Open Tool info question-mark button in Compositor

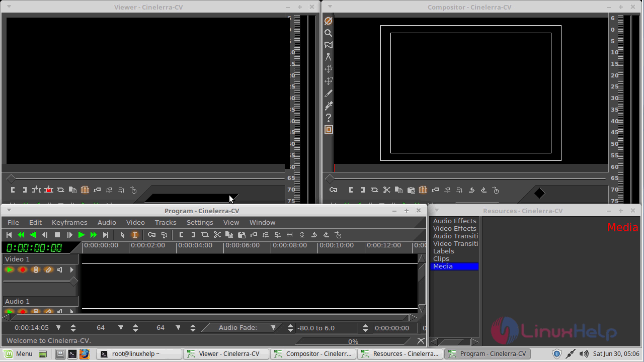(x=329, y=117)
